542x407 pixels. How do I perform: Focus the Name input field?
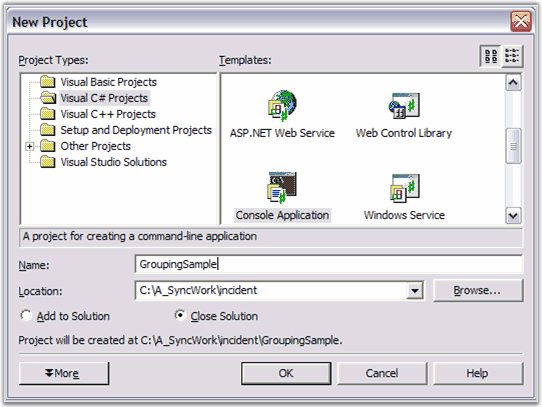(329, 264)
